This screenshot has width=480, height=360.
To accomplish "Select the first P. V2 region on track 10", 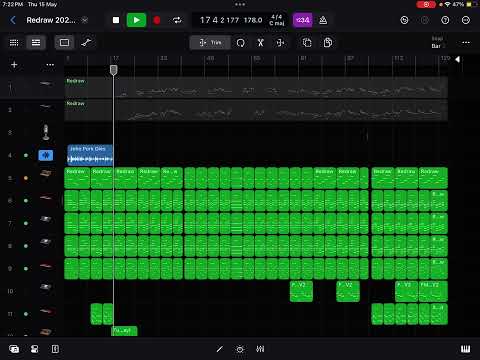I will [301, 291].
